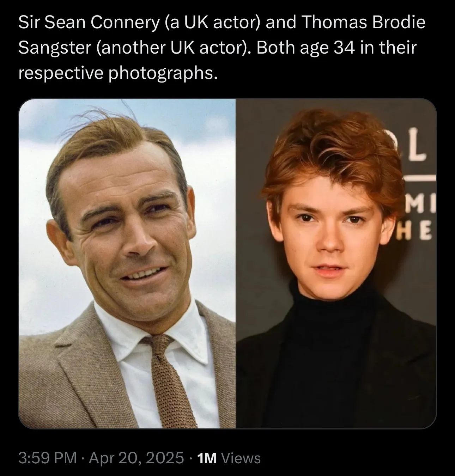
Task: Click the word "Sangster" in the tweet text
Action: pos(55,48)
